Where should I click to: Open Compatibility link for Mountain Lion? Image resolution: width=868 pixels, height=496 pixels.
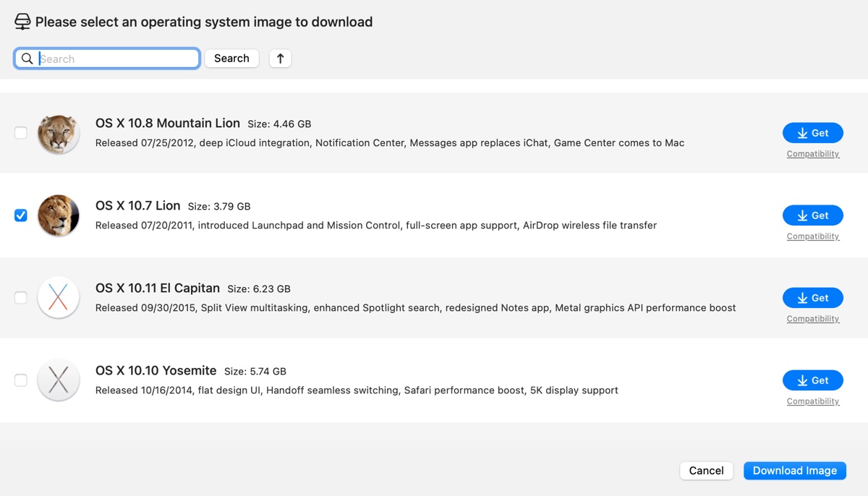(x=812, y=154)
